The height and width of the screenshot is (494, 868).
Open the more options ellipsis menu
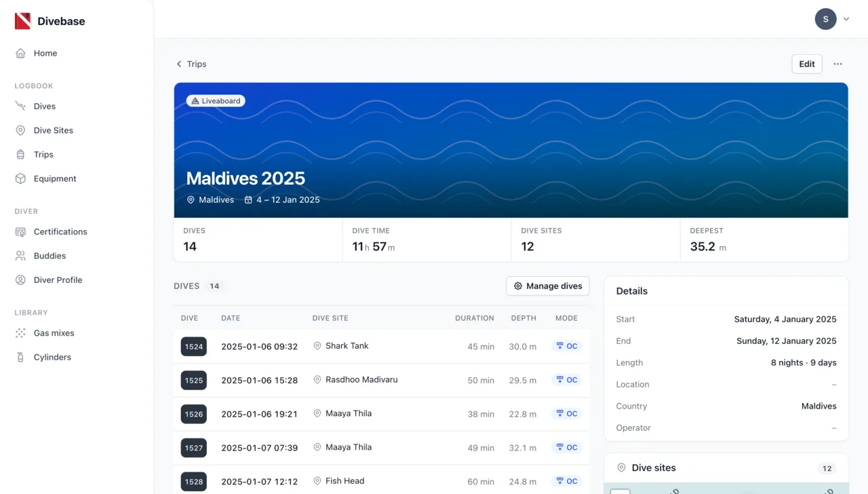[838, 64]
